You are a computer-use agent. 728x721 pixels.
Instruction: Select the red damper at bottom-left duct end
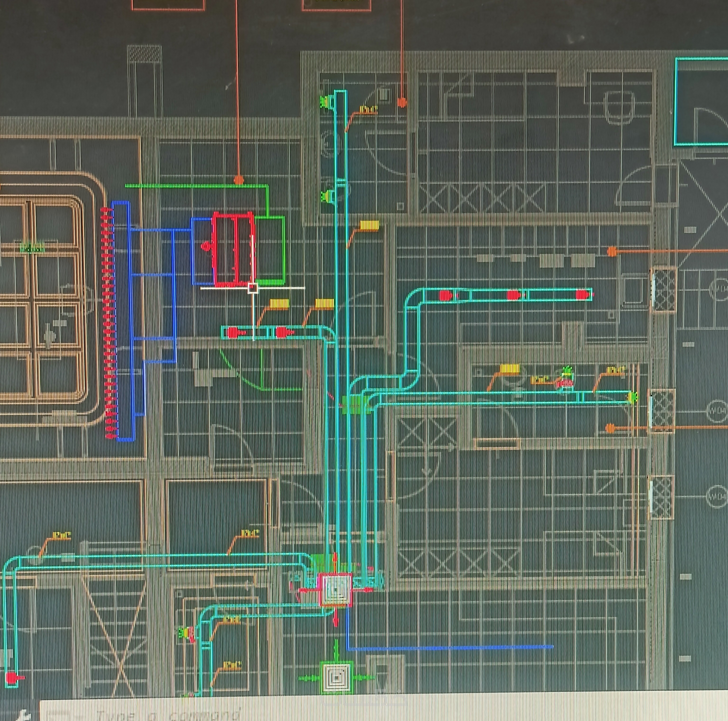click(12, 678)
